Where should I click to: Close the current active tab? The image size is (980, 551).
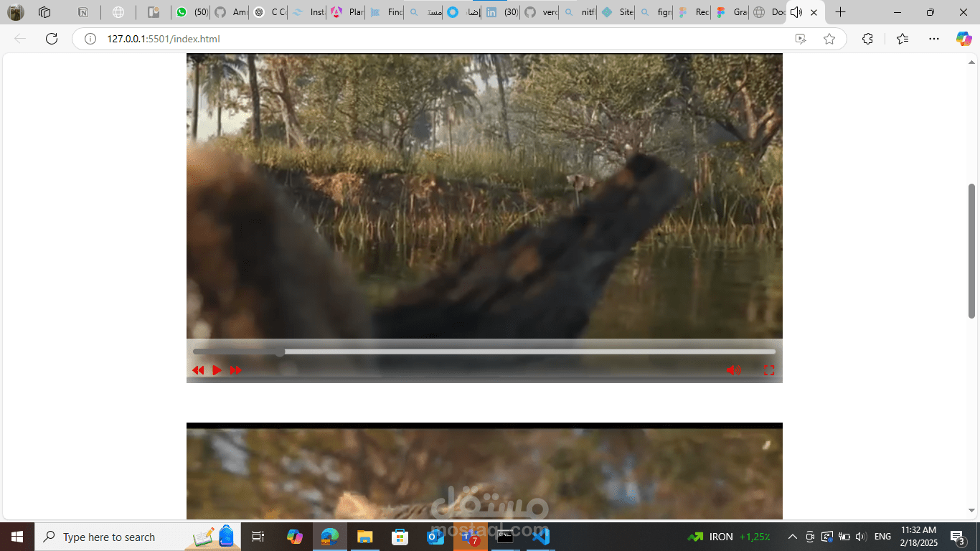coord(814,12)
